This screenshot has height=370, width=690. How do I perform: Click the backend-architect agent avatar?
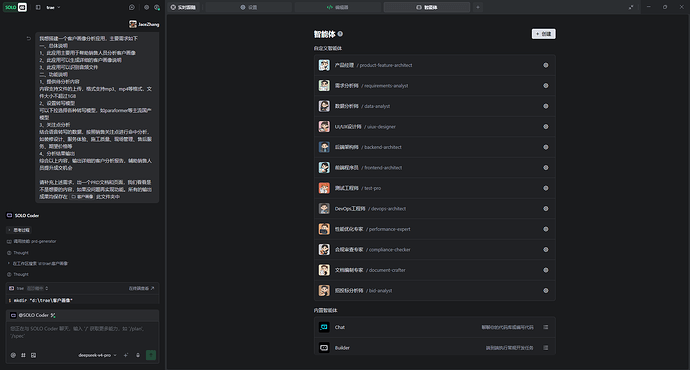point(324,147)
